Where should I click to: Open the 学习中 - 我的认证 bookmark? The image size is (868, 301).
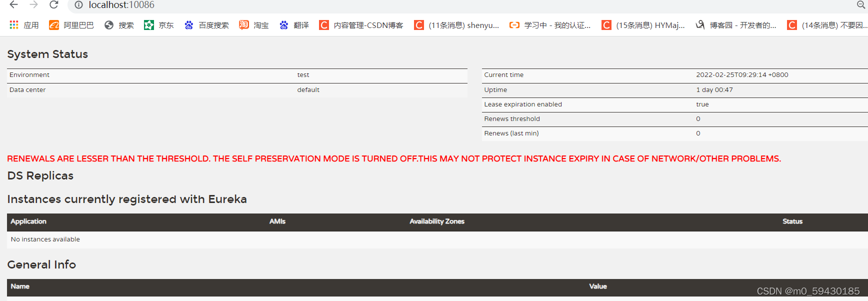click(x=550, y=25)
